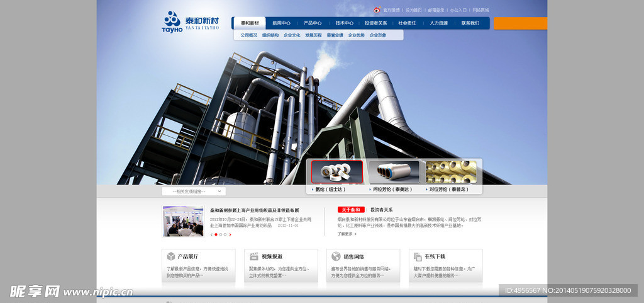Select the 间位芳纶 product thumbnail
The height and width of the screenshot is (303, 644).
tap(394, 171)
